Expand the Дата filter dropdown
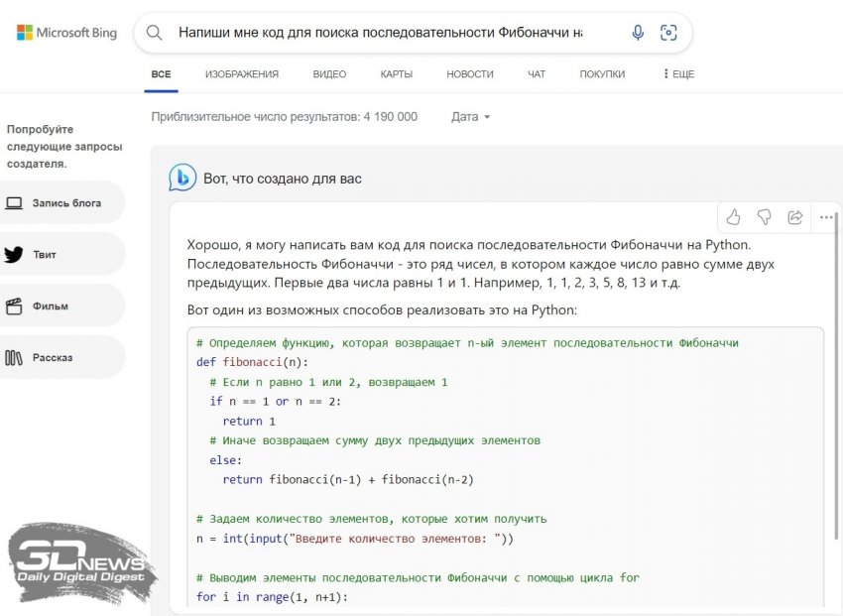 pos(471,117)
